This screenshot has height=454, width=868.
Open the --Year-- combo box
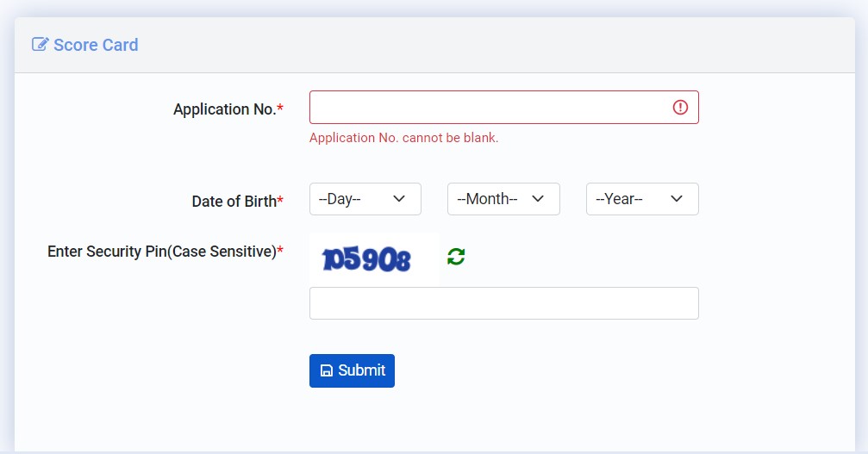(x=642, y=199)
